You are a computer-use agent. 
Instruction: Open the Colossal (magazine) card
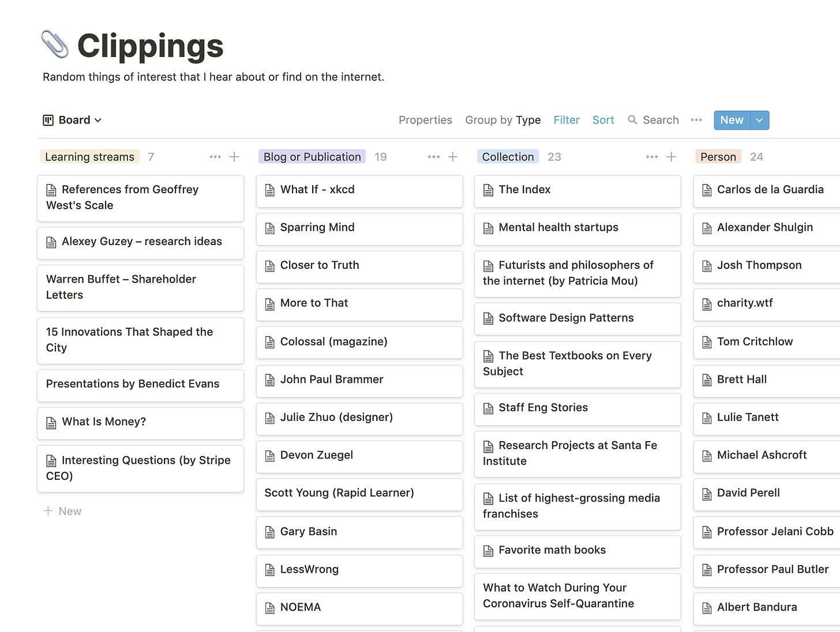[x=359, y=343]
